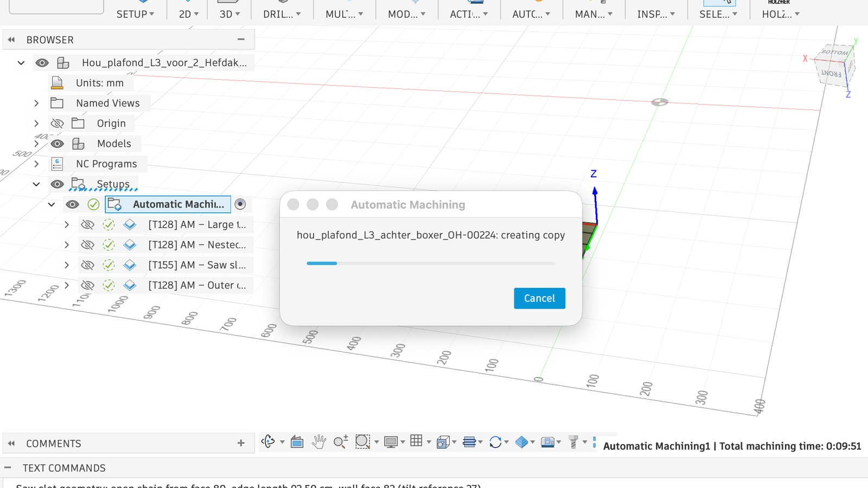Show the [T155] AM – Saw sl operation
868x488 pixels.
pos(87,265)
